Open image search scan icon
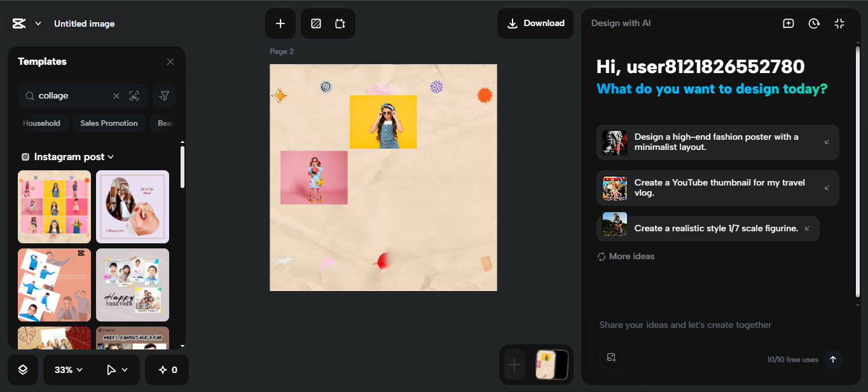Viewport: 868px width, 392px height. 134,96
